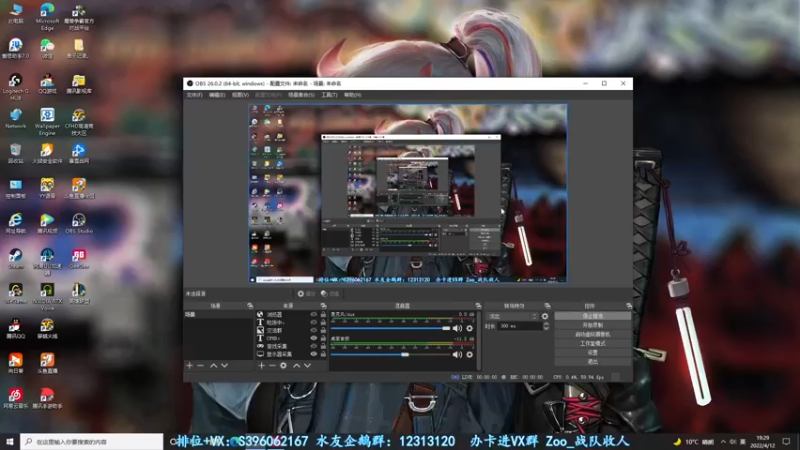Image resolution: width=800 pixels, height=450 pixels.
Task: Open 工具(T) menu in OBS
Action: 329,95
